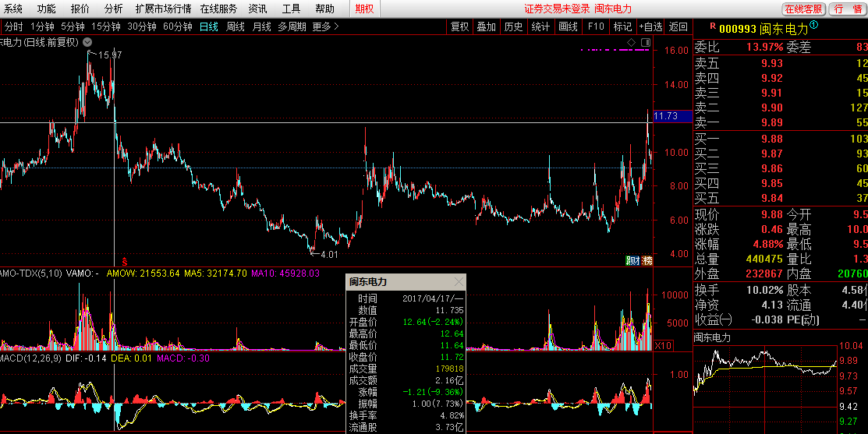Click the MA10: 45928.03 value

pos(285,273)
